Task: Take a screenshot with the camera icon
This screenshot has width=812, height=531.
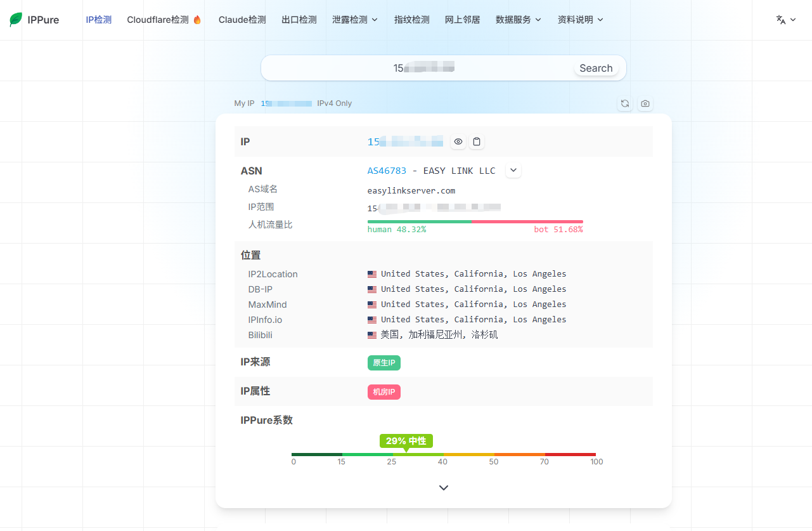Action: click(645, 103)
